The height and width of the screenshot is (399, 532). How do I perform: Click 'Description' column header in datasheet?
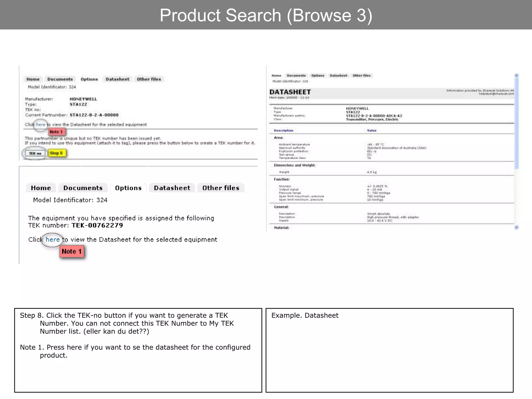pyautogui.click(x=283, y=130)
